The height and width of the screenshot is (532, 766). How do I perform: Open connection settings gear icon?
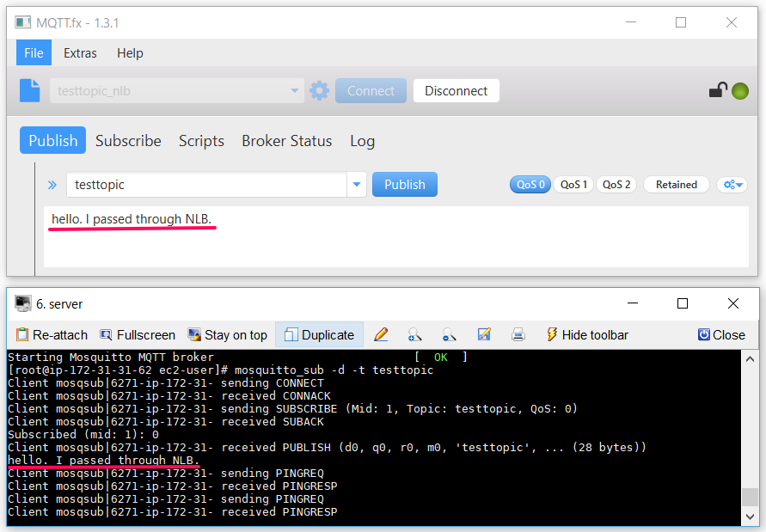320,91
